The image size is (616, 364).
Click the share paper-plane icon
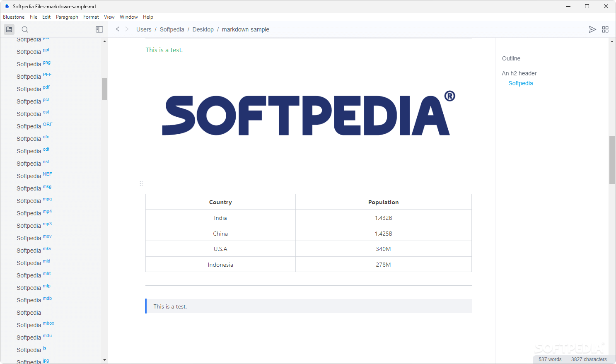pyautogui.click(x=592, y=29)
